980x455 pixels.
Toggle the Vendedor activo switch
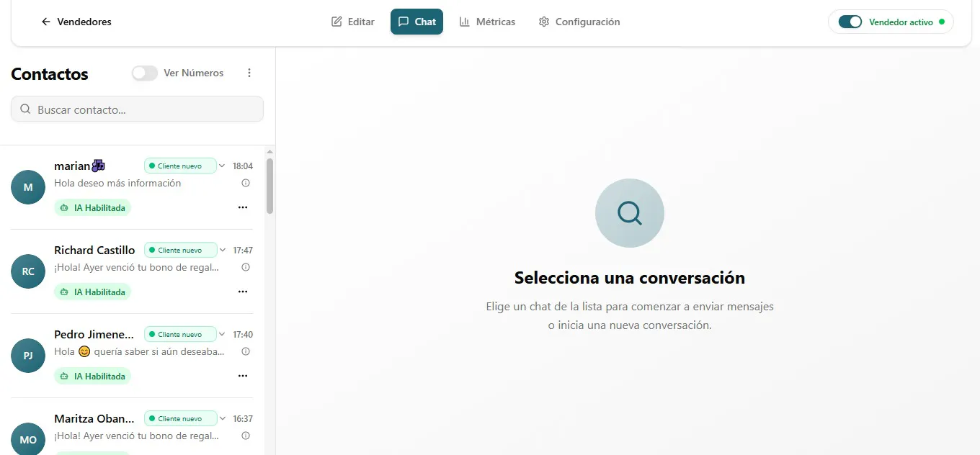point(850,22)
